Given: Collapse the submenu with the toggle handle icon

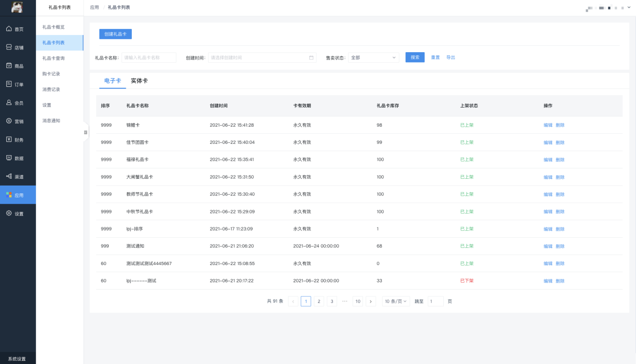Looking at the screenshot, I should tap(85, 133).
